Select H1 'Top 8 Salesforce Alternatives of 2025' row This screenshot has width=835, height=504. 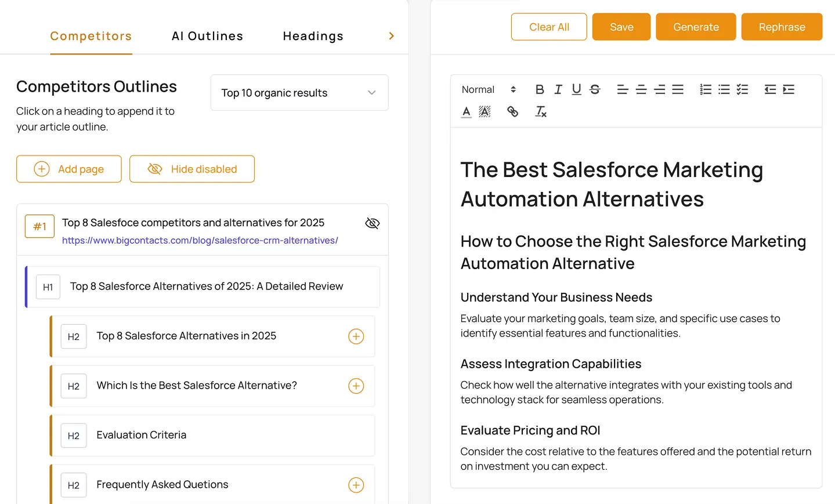click(203, 287)
